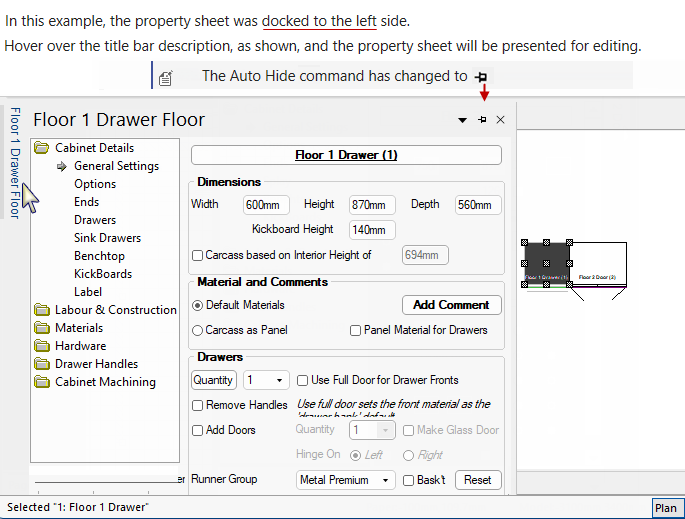
Task: Click the Reset button
Action: click(477, 480)
